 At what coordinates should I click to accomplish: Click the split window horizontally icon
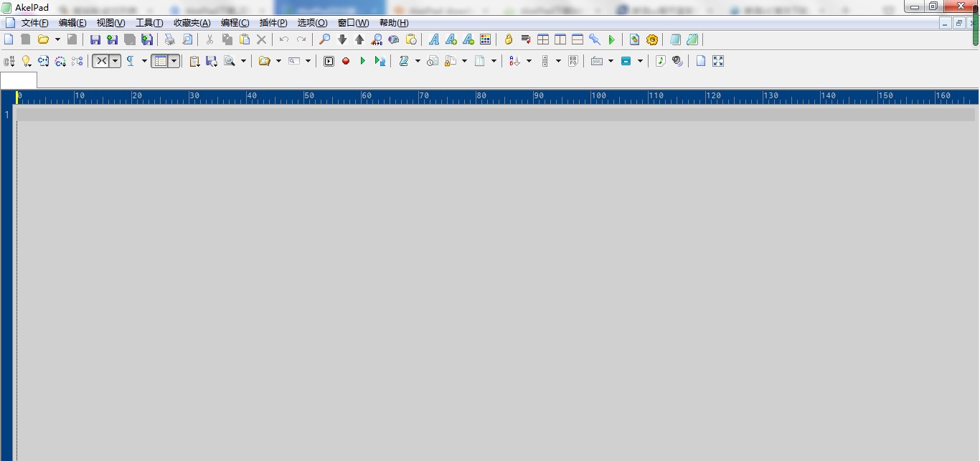point(578,39)
